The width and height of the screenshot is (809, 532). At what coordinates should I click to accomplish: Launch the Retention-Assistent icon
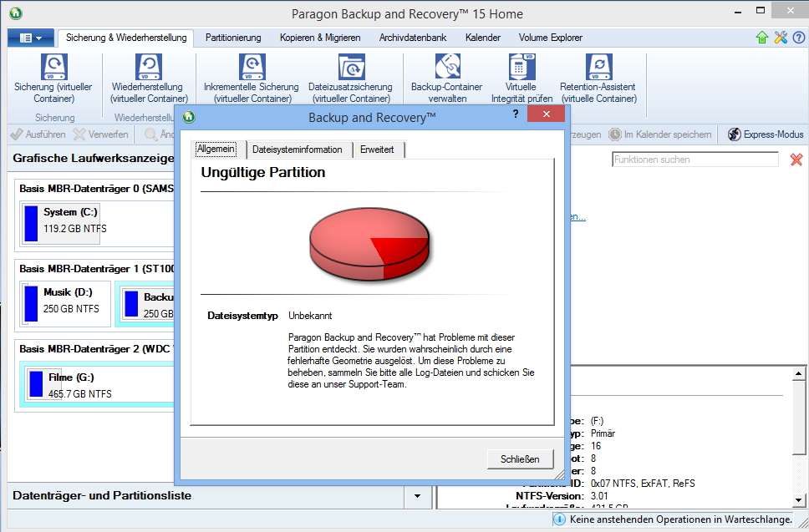pyautogui.click(x=598, y=67)
